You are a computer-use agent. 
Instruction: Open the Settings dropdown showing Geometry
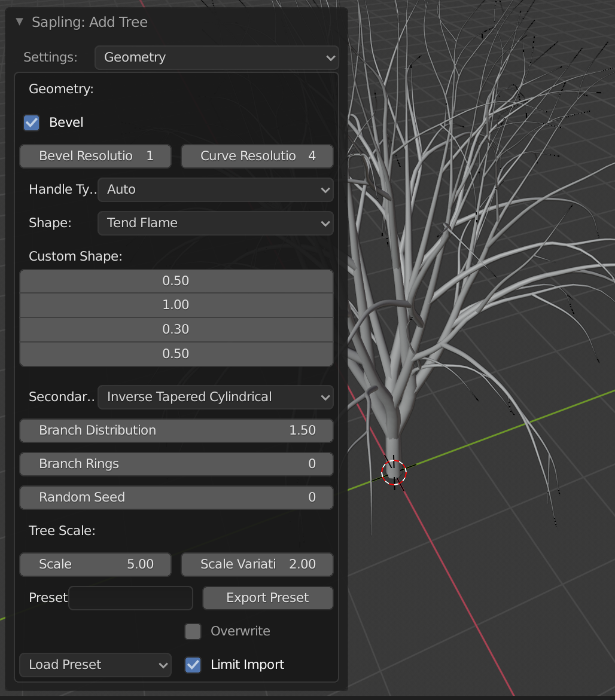pyautogui.click(x=217, y=57)
